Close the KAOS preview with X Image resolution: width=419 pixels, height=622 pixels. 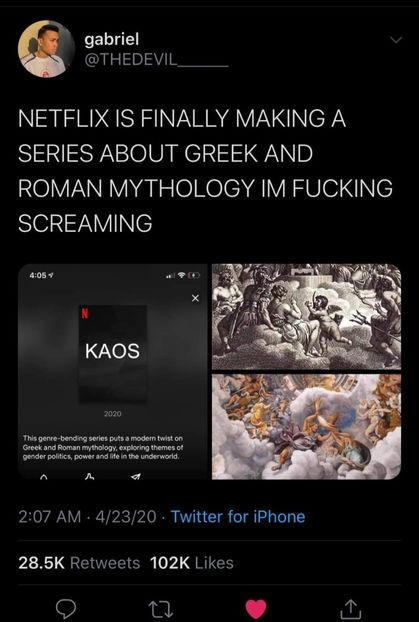(x=194, y=298)
